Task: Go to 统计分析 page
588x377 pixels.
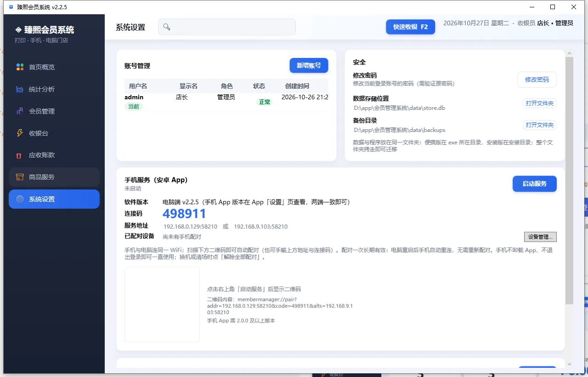Action: (54, 89)
